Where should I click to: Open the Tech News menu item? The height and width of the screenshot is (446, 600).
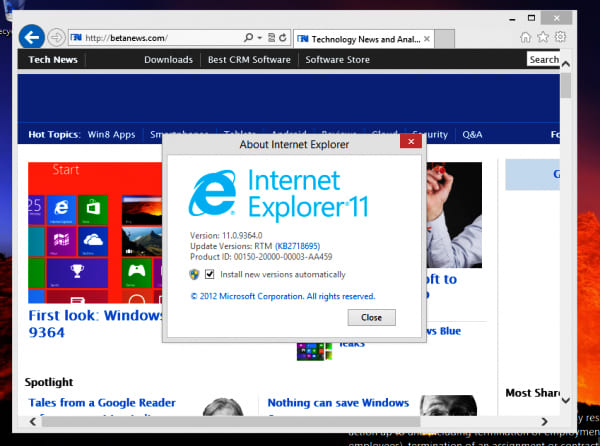point(53,60)
